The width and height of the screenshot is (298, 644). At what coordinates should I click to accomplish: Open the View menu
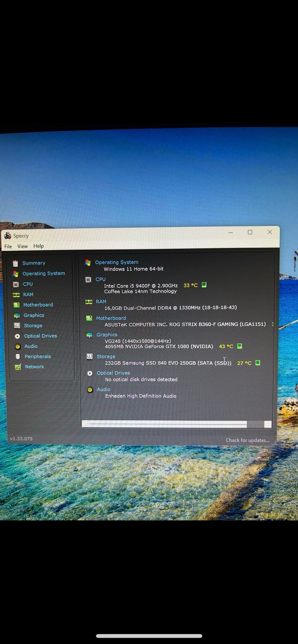pyautogui.click(x=22, y=246)
